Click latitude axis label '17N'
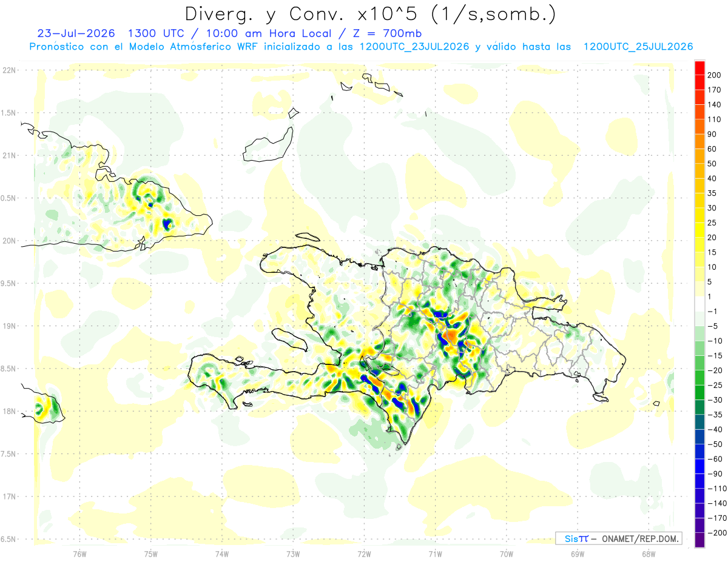 9,497
